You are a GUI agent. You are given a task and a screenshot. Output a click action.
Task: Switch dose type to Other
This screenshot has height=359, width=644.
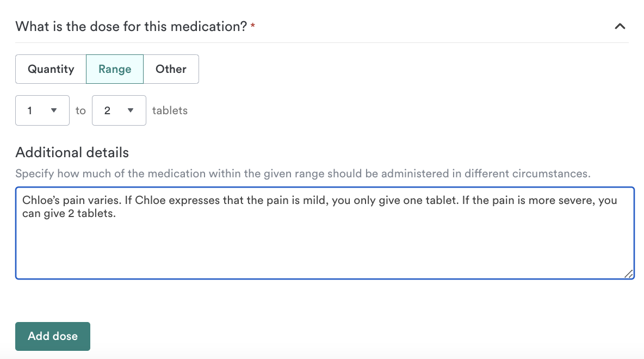point(171,69)
